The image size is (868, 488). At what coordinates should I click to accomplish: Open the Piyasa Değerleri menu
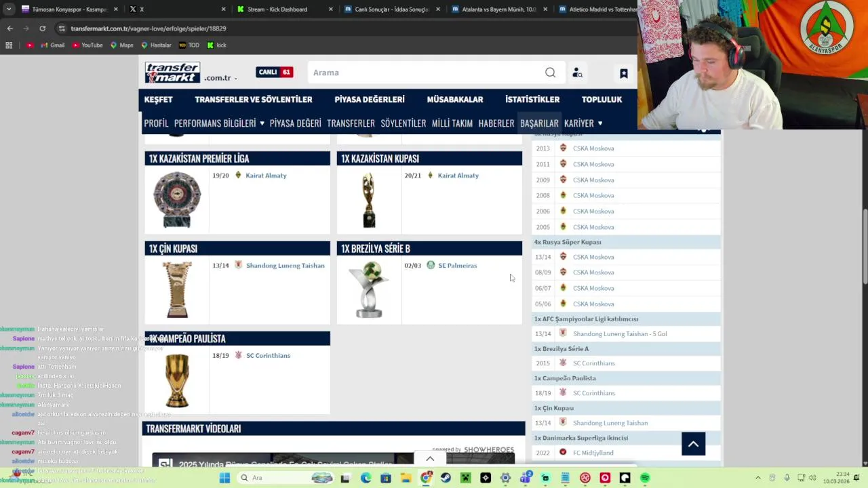tap(370, 100)
